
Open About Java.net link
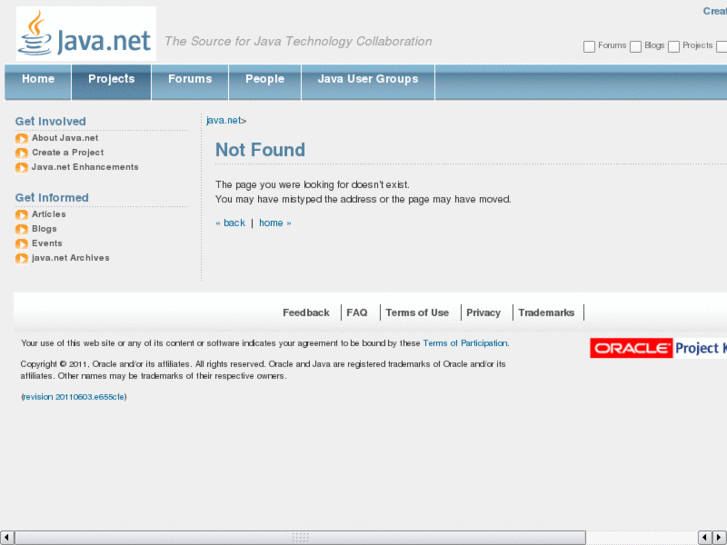click(x=65, y=138)
